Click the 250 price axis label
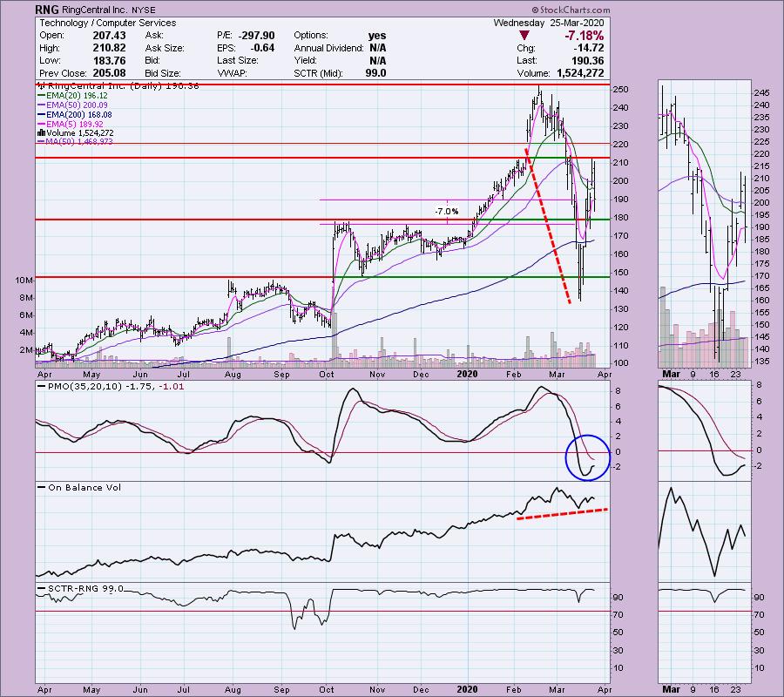Viewport: 784px width, 697px height. 621,90
